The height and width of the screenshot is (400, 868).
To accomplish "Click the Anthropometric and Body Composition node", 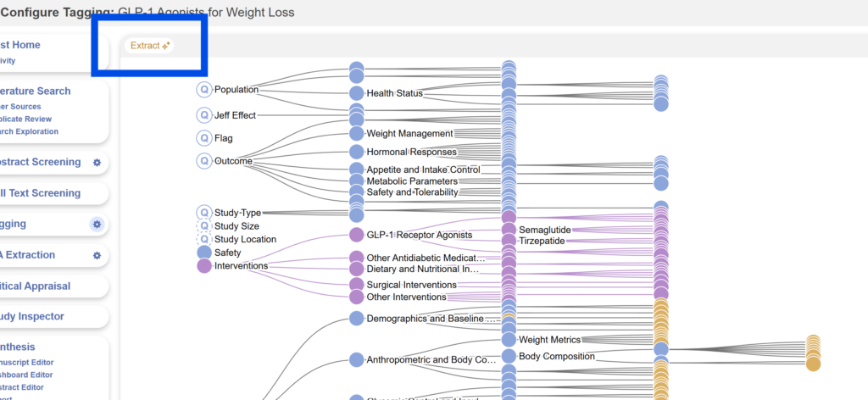I will coord(357,359).
